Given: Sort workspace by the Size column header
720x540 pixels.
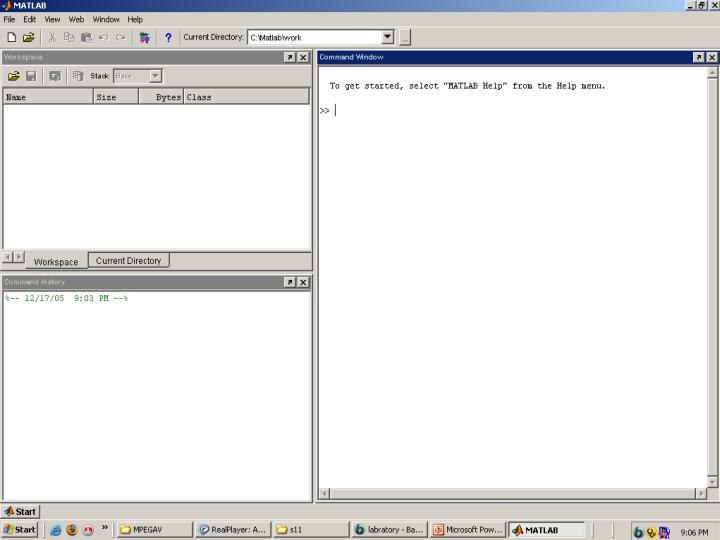Looking at the screenshot, I should pos(116,97).
